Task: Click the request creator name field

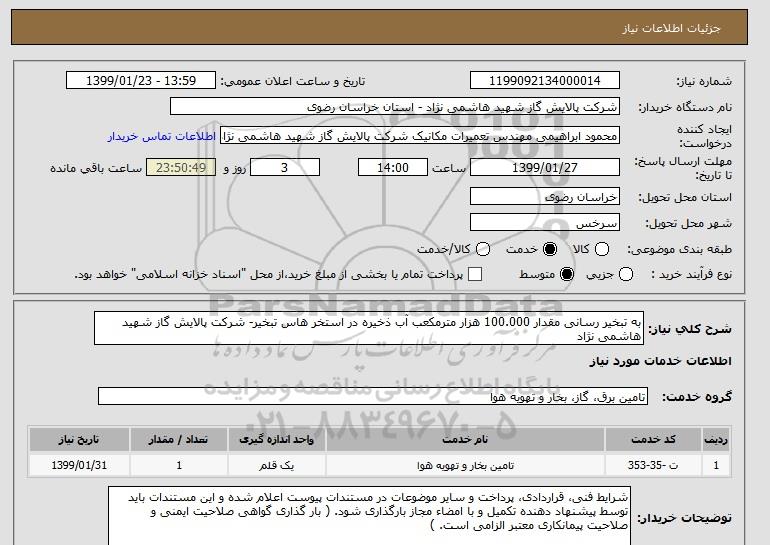Action: point(420,136)
